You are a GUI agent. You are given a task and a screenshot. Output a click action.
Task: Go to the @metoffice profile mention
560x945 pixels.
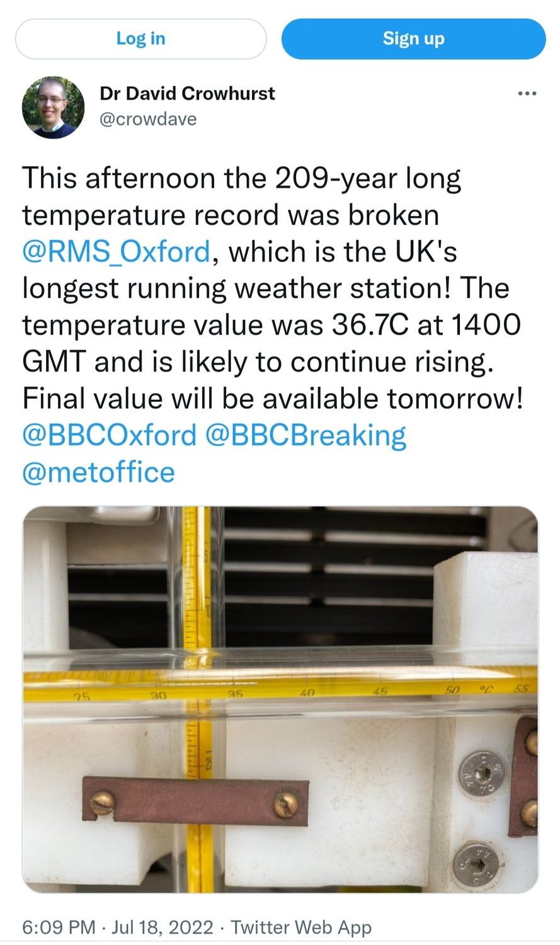coord(98,472)
